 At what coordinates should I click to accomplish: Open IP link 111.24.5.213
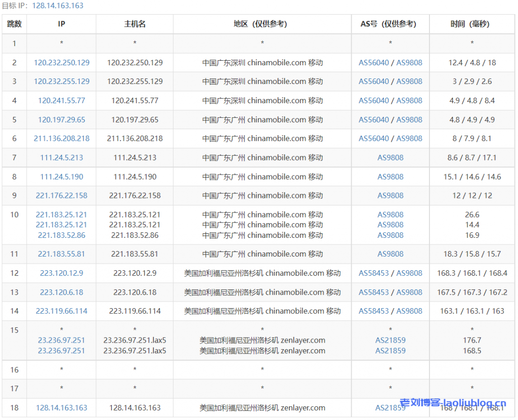pyautogui.click(x=62, y=158)
